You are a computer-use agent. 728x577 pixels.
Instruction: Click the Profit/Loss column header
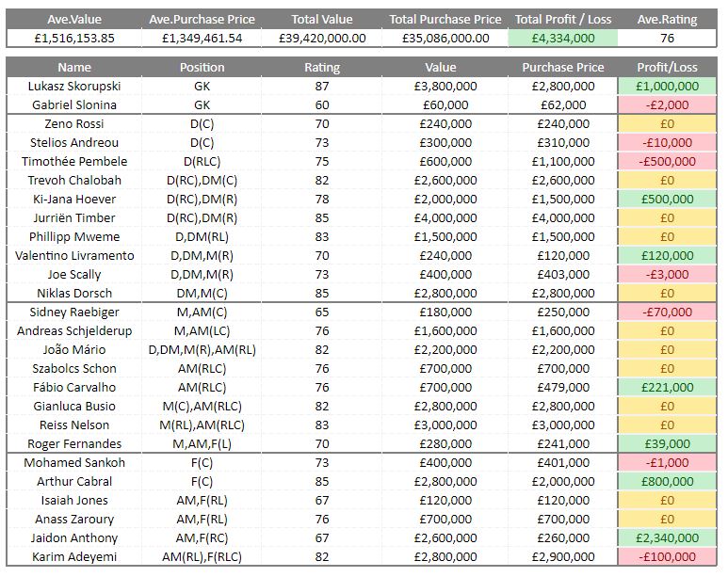pos(667,67)
